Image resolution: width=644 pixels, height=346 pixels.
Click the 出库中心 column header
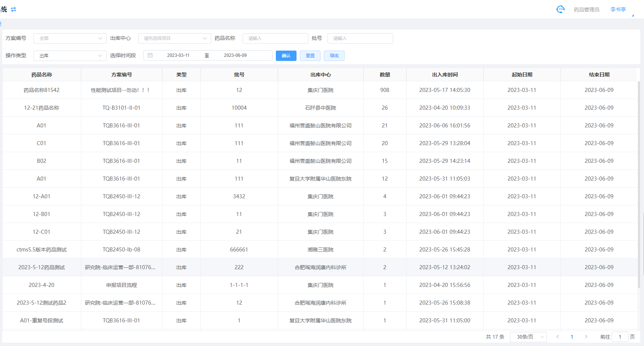(321, 75)
